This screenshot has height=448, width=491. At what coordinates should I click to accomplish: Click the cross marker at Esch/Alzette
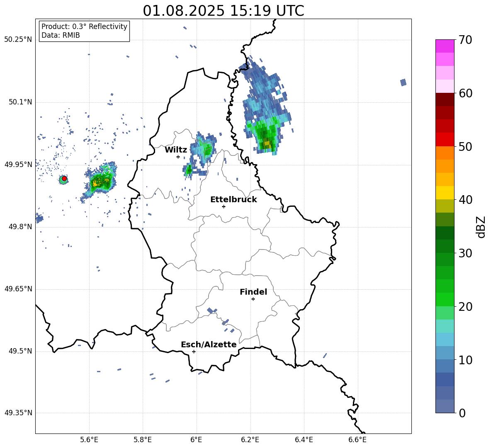194,351
